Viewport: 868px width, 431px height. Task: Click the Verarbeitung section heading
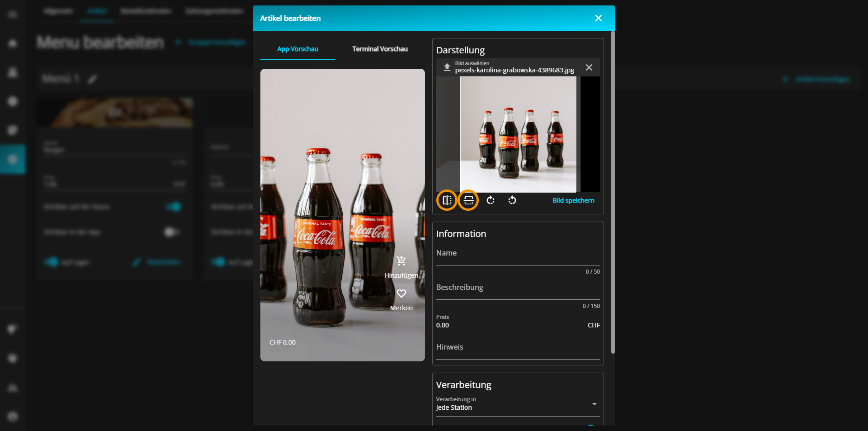click(464, 385)
